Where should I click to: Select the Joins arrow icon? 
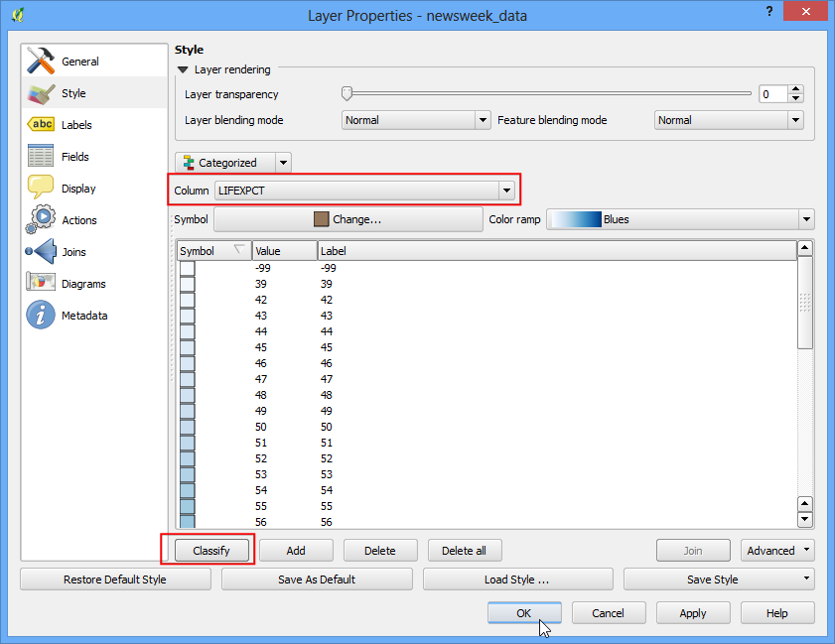tap(41, 251)
